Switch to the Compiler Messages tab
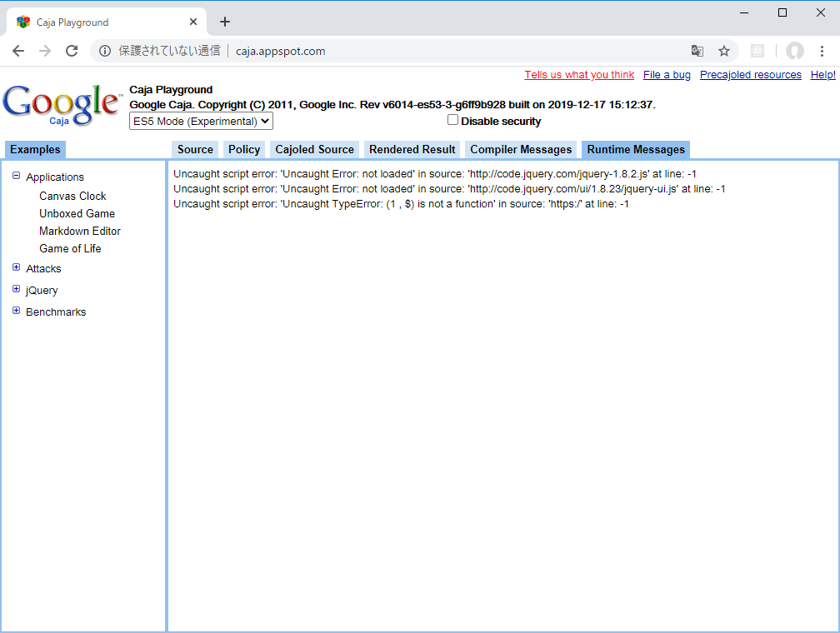The width and height of the screenshot is (840, 633). click(520, 149)
